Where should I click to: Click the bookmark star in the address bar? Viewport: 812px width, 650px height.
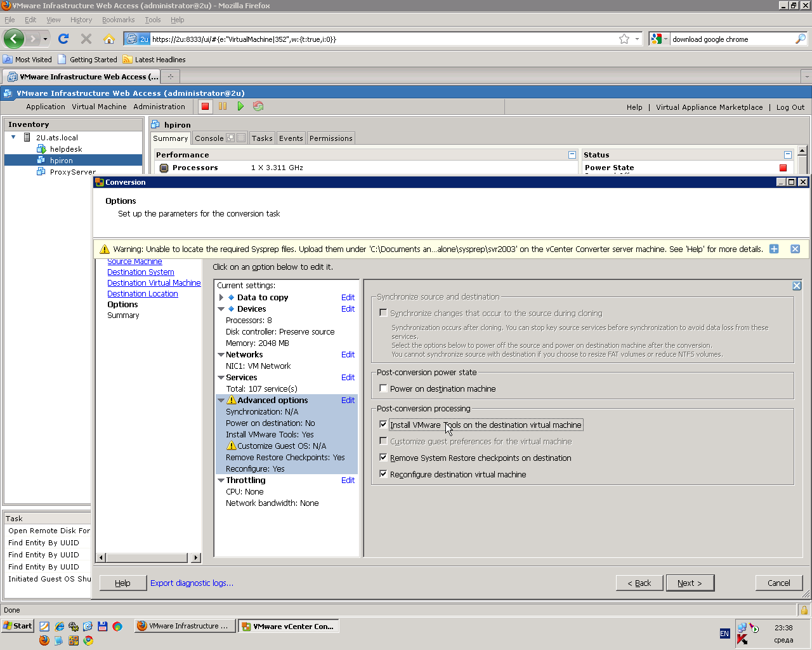(624, 39)
